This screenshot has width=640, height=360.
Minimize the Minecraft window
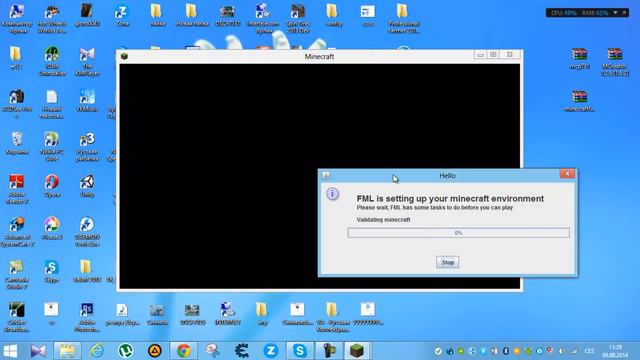pyautogui.click(x=480, y=55)
